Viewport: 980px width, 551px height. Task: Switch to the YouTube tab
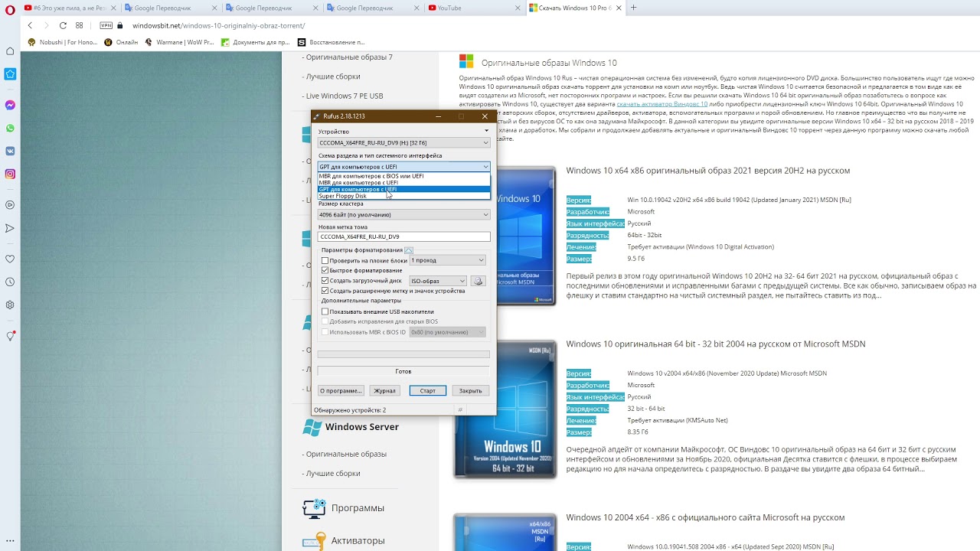(475, 8)
